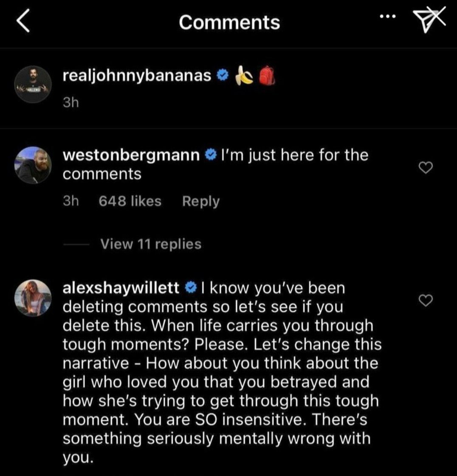
Task: Tap realjohnnybananas profile picture
Action: (x=33, y=84)
